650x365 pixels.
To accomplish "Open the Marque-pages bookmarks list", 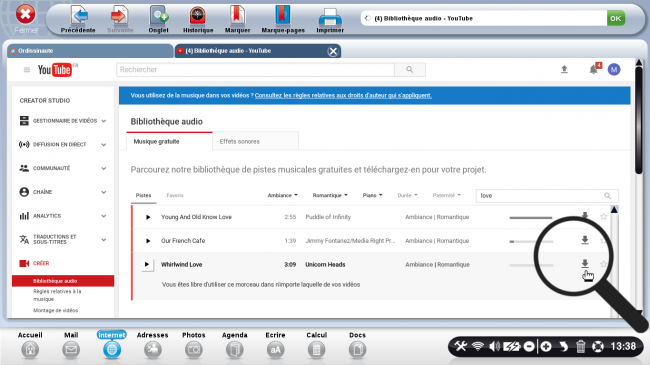I will pos(283,19).
